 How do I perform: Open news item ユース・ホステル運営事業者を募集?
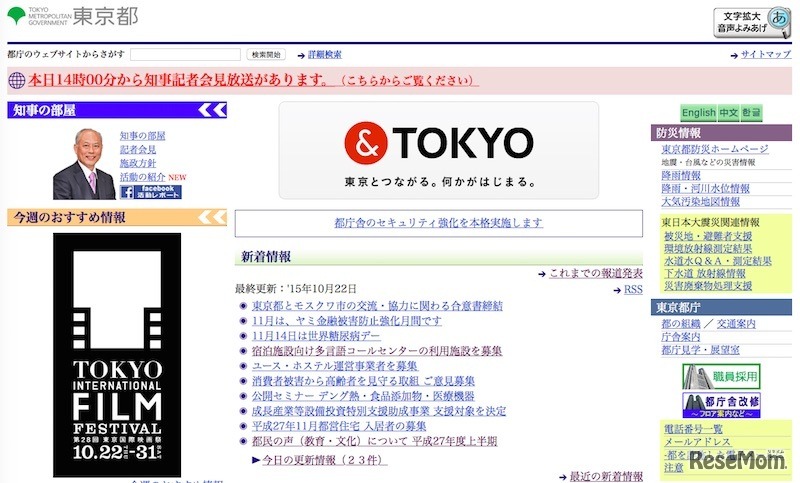tap(335, 366)
